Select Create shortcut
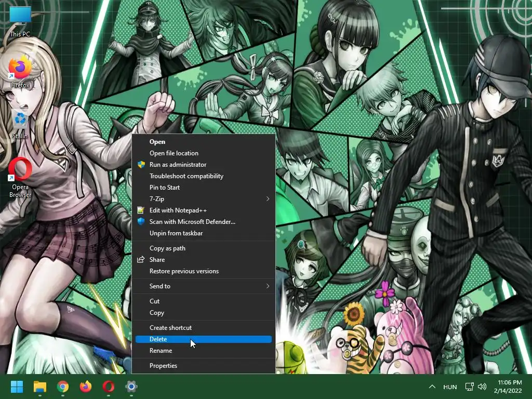Screen dimensions: 532x399 204,328
